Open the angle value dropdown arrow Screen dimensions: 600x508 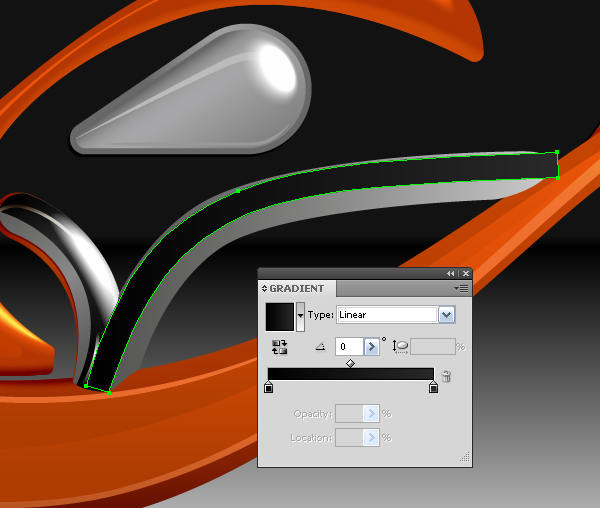[371, 347]
